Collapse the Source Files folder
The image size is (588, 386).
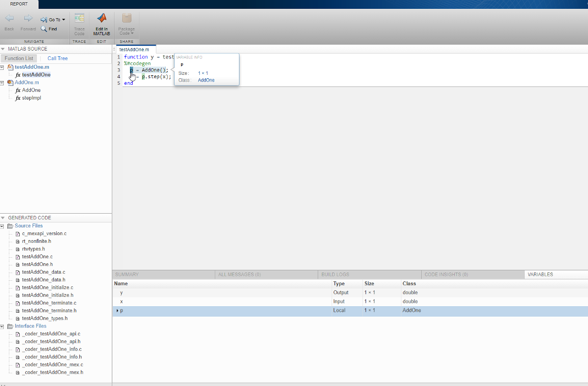tap(2, 225)
